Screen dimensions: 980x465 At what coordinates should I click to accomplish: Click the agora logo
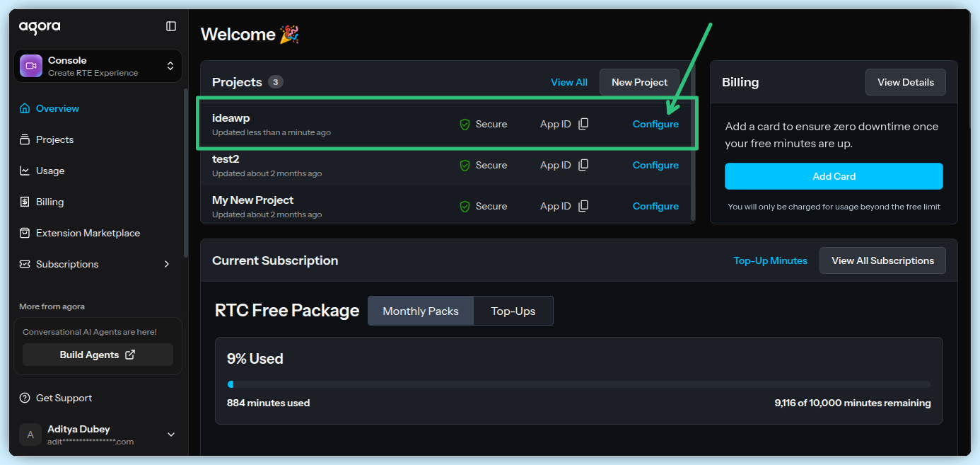click(40, 27)
